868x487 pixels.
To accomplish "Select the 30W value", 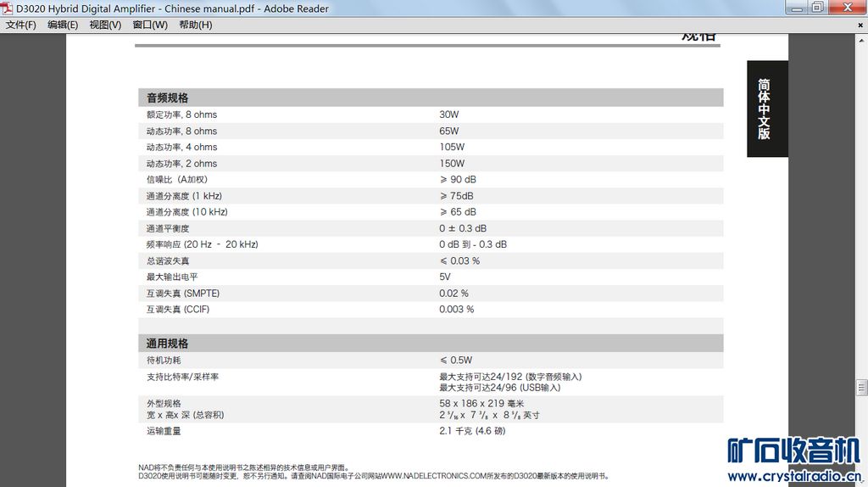I will coord(449,115).
